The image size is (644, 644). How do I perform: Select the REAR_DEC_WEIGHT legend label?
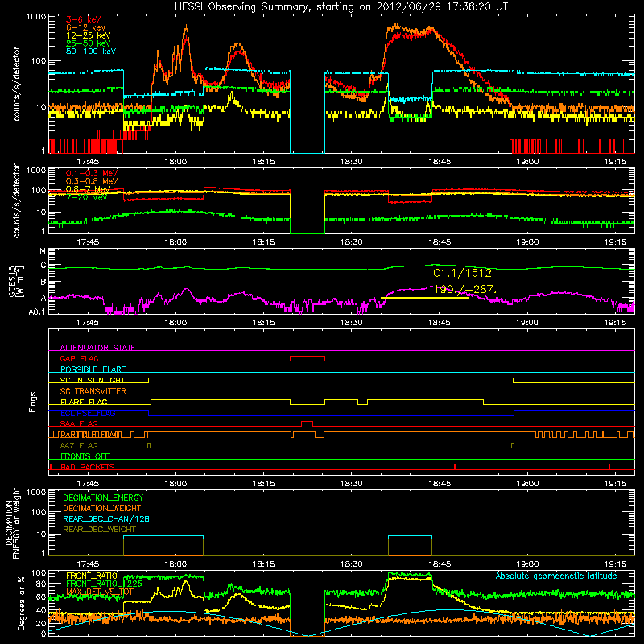(x=99, y=530)
